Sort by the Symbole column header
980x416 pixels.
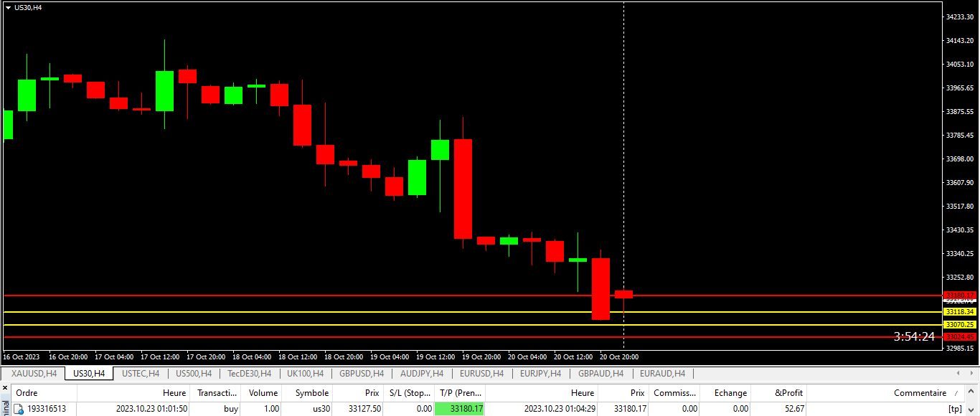[307, 393]
